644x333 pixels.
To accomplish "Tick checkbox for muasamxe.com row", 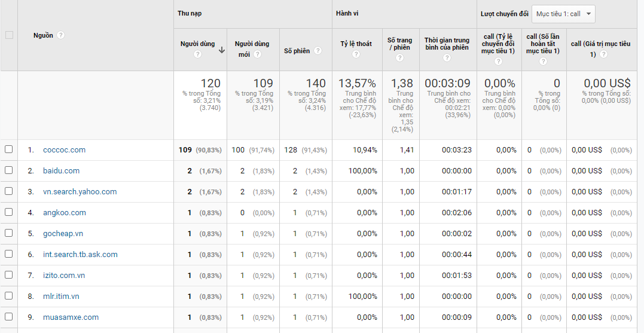I will point(8,317).
